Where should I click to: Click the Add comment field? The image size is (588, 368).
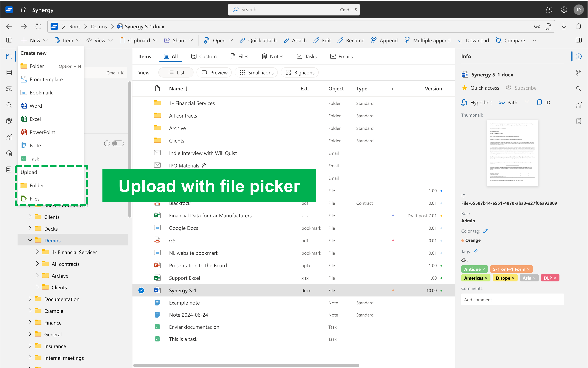512,299
